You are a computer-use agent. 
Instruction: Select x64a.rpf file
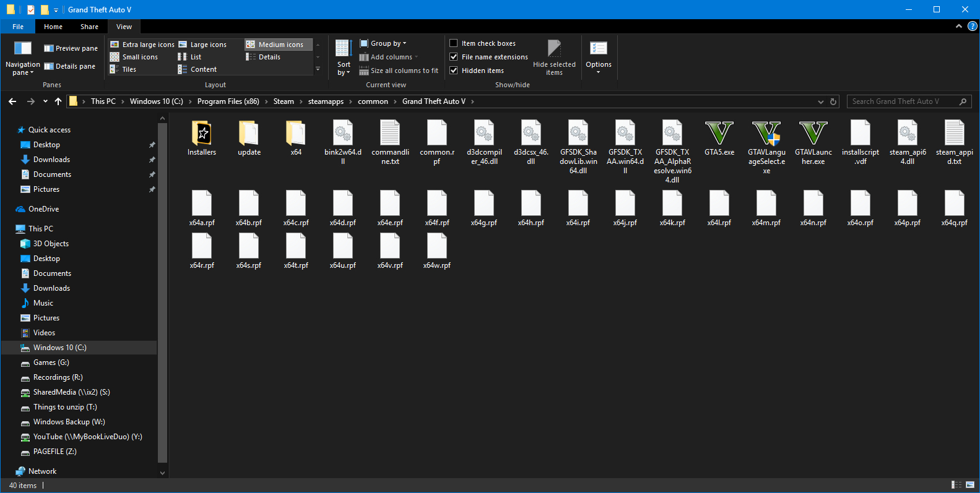[x=202, y=208]
